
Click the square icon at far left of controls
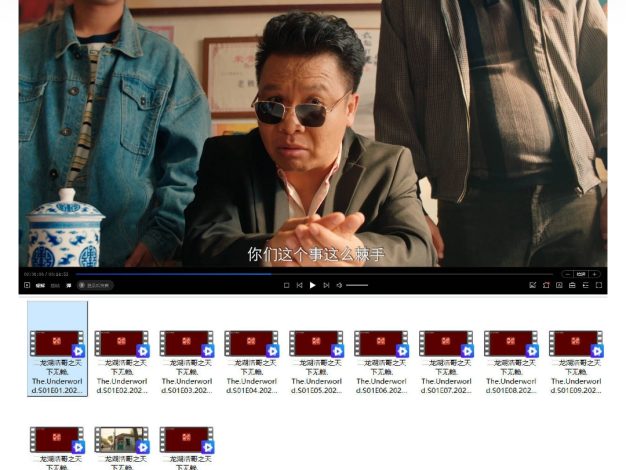tap(27, 285)
